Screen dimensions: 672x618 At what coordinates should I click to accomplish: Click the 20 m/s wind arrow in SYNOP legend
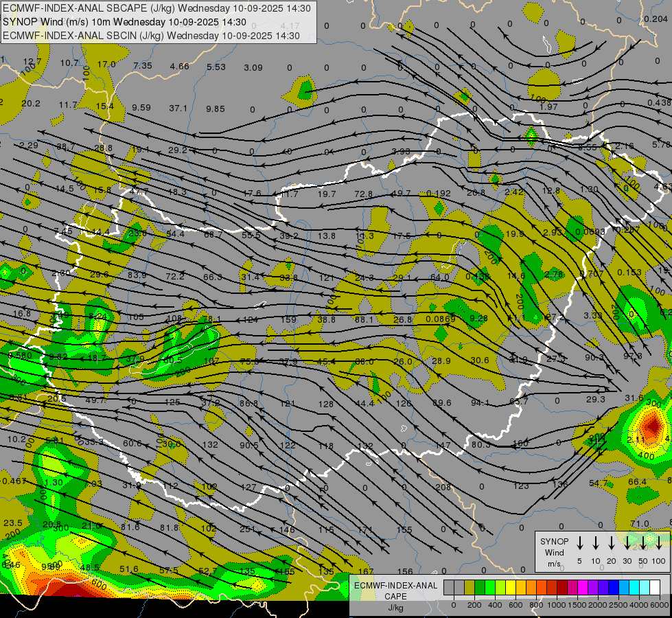[612, 542]
